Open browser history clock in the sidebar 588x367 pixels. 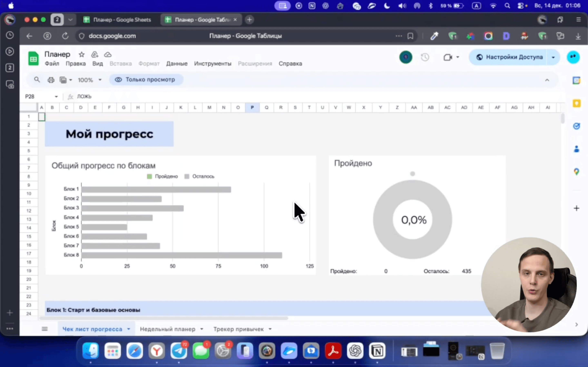point(10,35)
